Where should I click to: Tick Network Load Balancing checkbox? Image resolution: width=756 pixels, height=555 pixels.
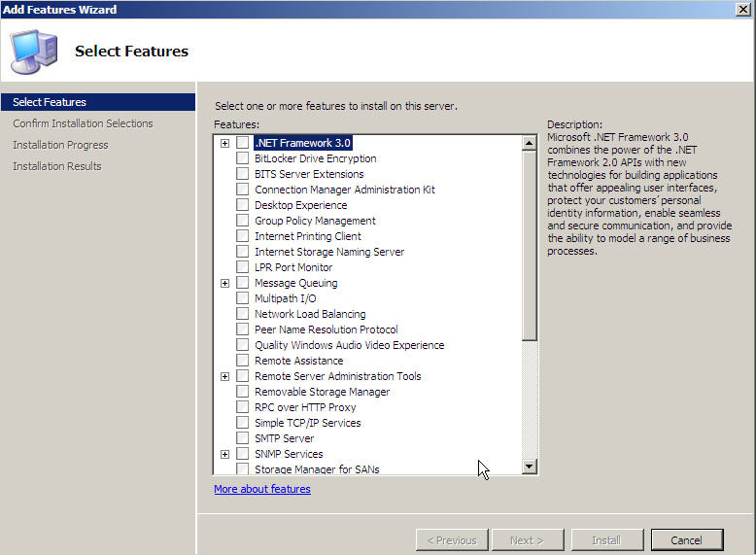coord(243,314)
